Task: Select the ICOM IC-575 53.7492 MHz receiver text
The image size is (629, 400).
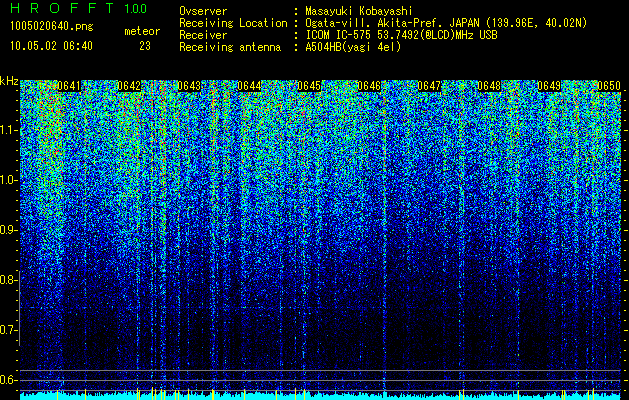Action: pyautogui.click(x=401, y=35)
